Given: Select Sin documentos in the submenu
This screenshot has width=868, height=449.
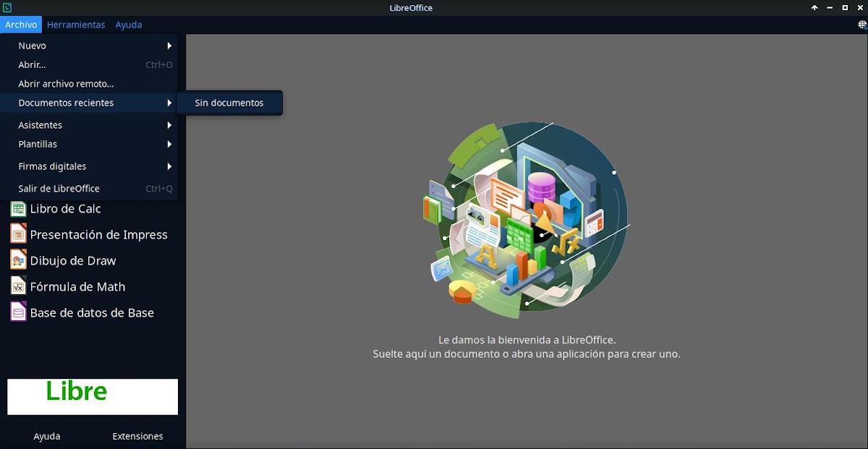Looking at the screenshot, I should 229,103.
